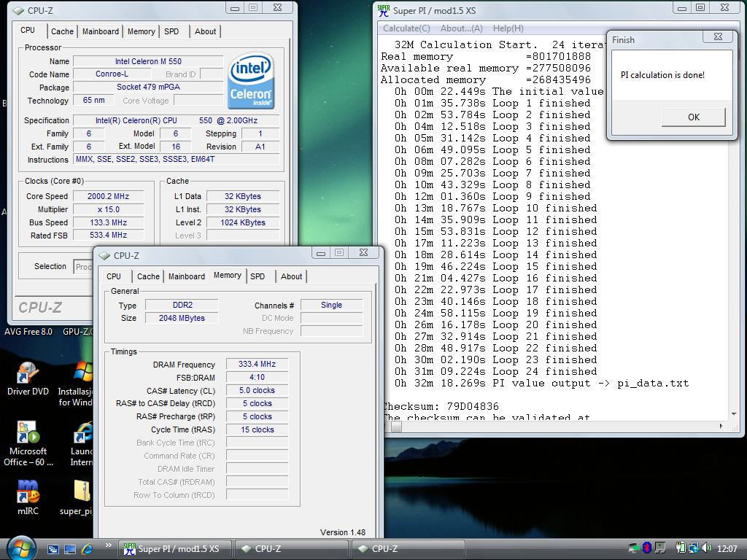Click DRAM Frequency value 333.4 MHz

257,364
